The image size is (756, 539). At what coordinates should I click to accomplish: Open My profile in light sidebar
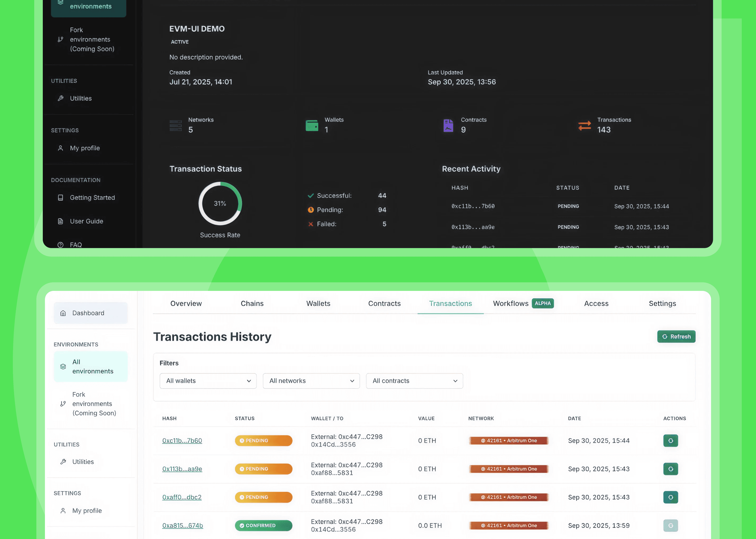(87, 510)
